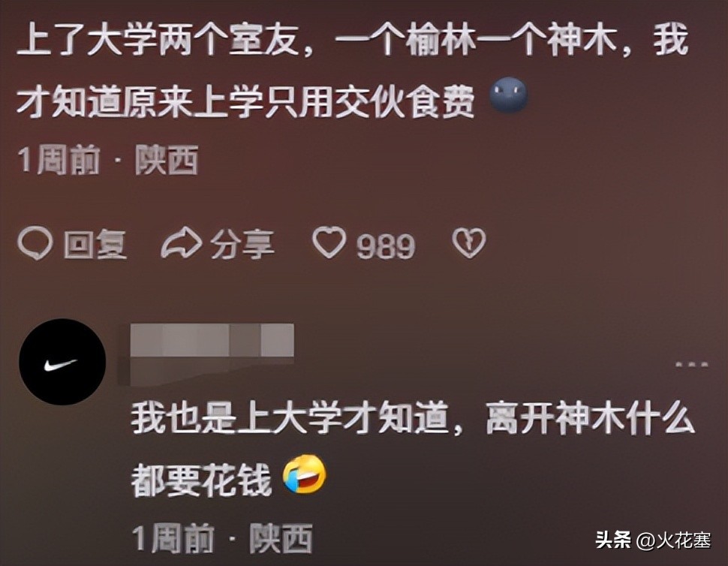Click the blurred username beside the Nike avatar
The height and width of the screenshot is (566, 728).
[212, 340]
